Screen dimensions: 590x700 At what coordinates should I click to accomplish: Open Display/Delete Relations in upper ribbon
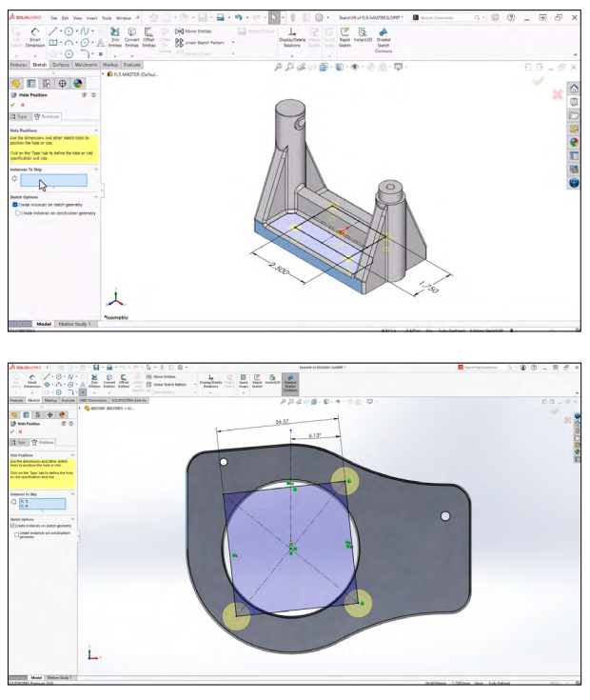pyautogui.click(x=291, y=36)
